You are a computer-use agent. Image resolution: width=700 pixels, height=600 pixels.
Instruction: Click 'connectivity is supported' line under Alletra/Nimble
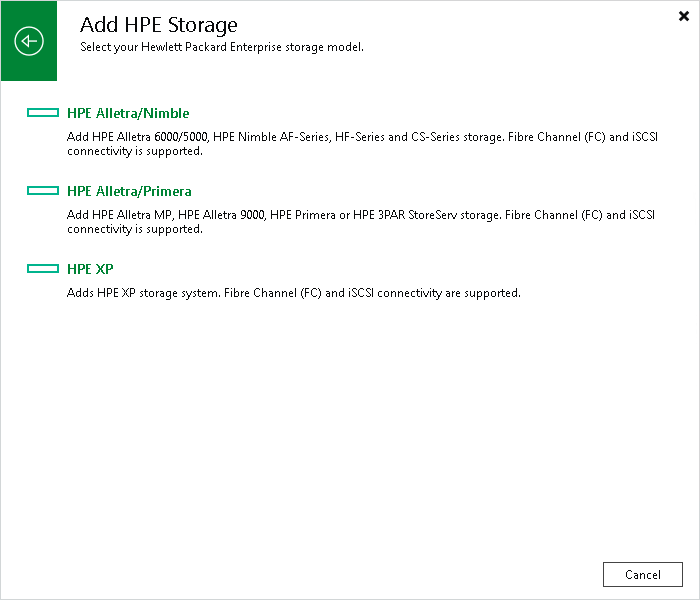(x=135, y=151)
